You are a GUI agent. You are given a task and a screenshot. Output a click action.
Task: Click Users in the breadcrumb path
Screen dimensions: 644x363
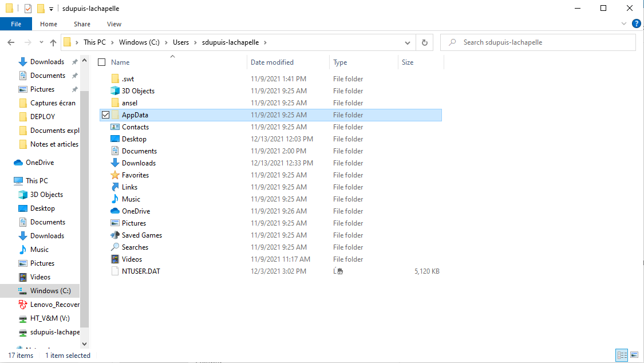181,42
